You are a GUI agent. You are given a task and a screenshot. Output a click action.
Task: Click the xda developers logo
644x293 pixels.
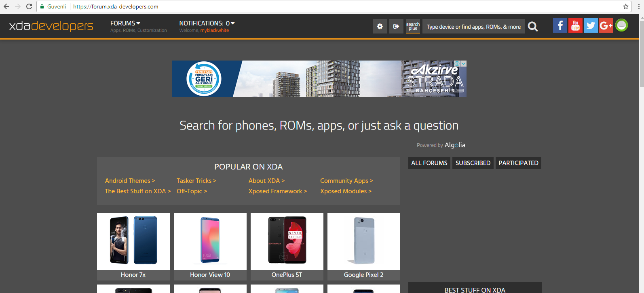51,26
